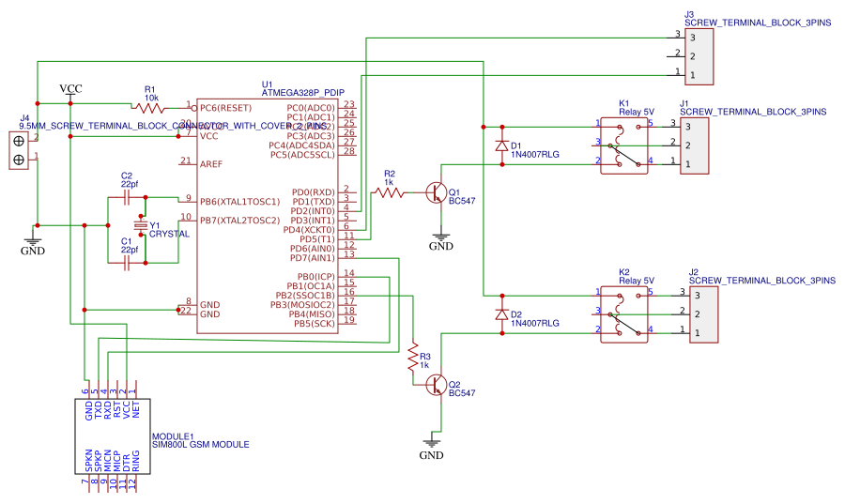Click the PB0(ICP) pin label
845x504 pixels.
[x=316, y=277]
